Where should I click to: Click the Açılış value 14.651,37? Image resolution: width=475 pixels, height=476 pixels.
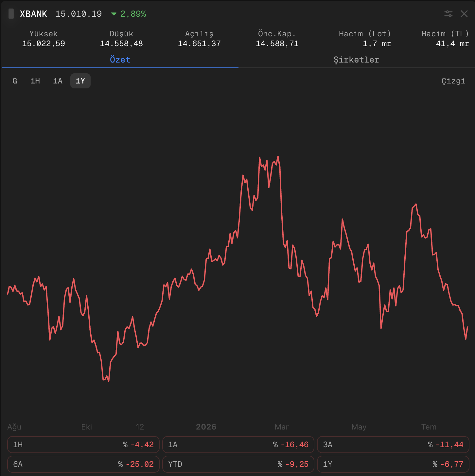[x=199, y=44]
